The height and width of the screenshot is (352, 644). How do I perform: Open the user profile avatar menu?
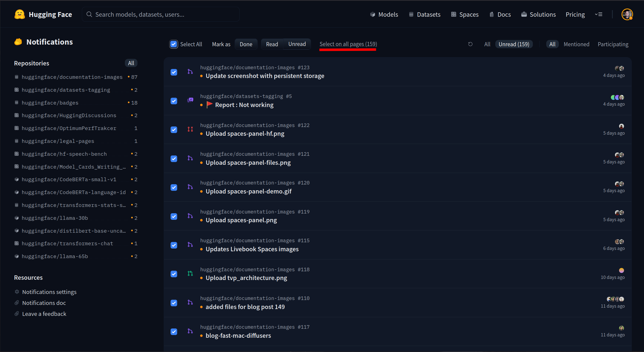[627, 15]
